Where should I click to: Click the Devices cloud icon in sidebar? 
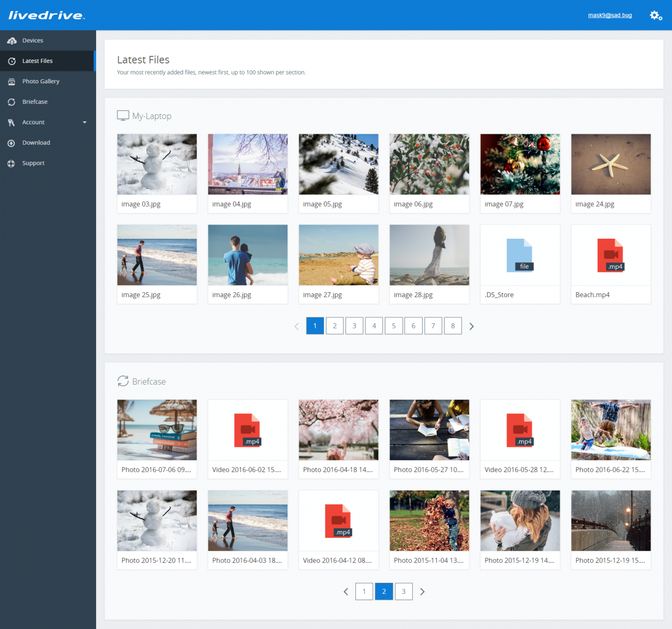(x=12, y=41)
